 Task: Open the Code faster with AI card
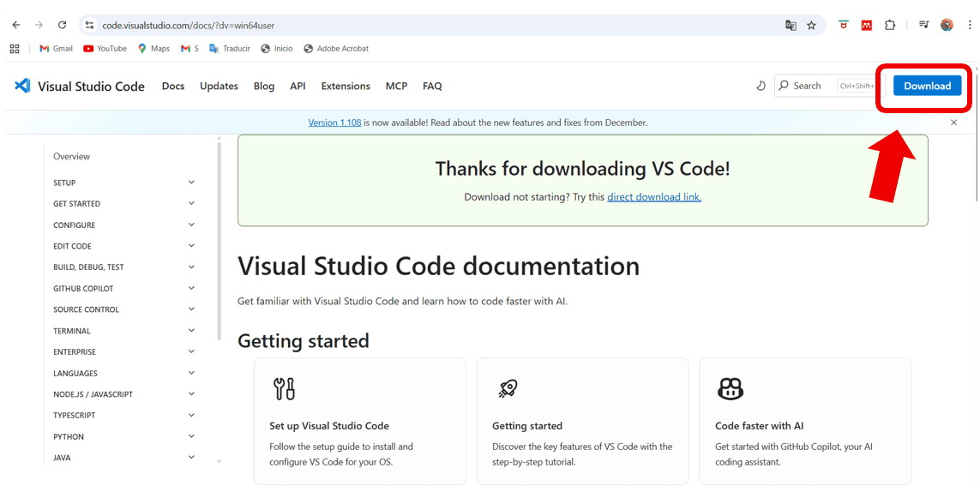(x=804, y=421)
